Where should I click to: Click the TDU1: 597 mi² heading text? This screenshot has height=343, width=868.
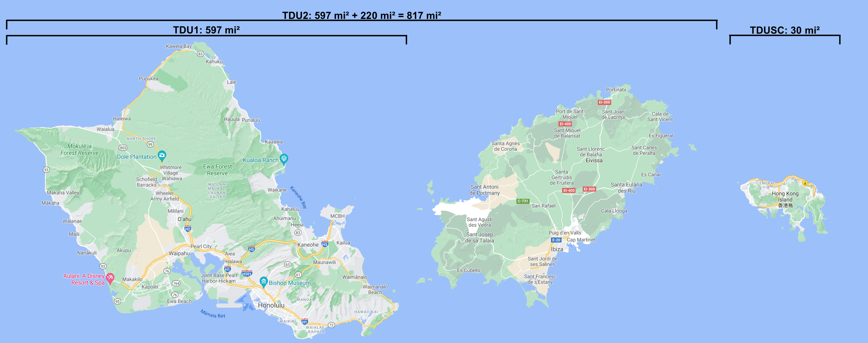pos(206,30)
